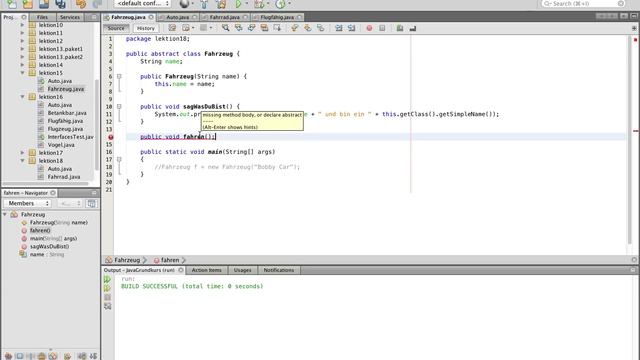This screenshot has height=360, width=640.
Task: Click the New File toolbar icon
Action: [x=12, y=4]
